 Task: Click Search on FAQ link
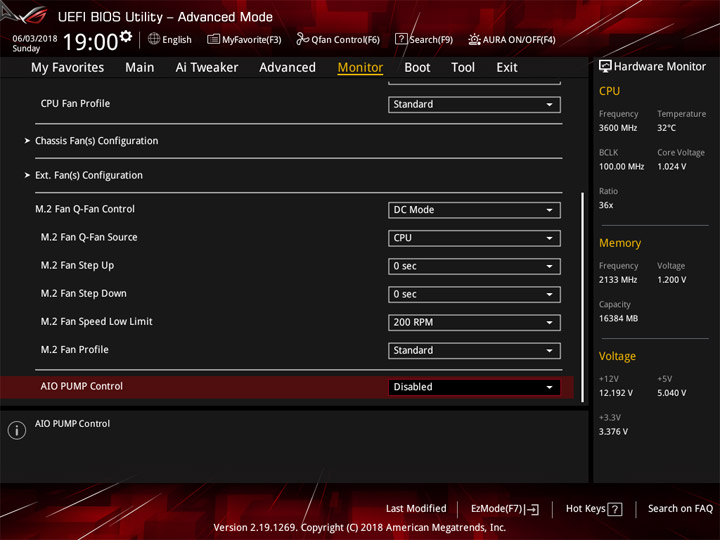680,508
